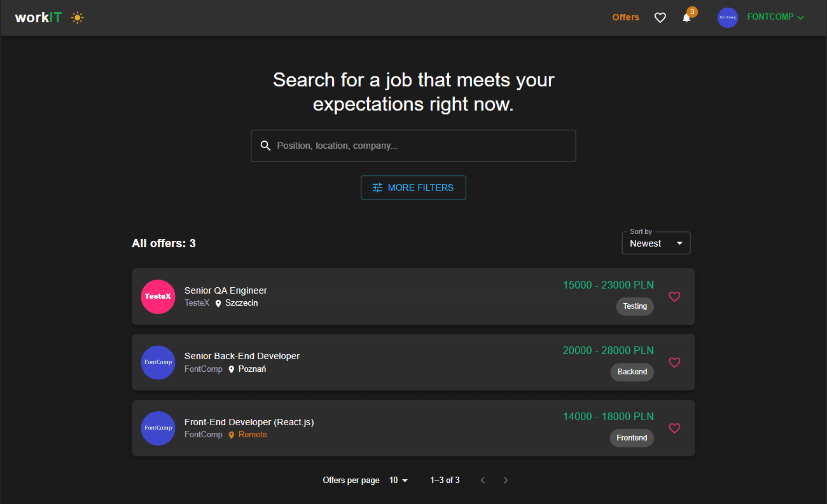Screen dimensions: 827x504
Task: Click the MORE FILTERS button
Action: pyautogui.click(x=413, y=187)
